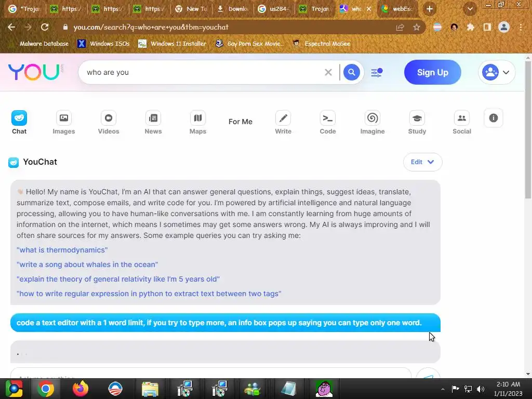532x399 pixels.
Task: Open File Explorer folder on taskbar
Action: click(150, 389)
